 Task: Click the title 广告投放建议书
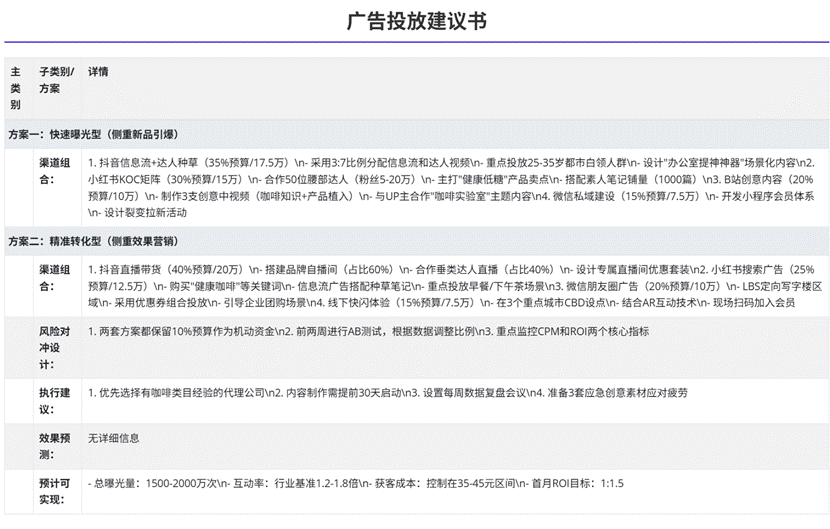pyautogui.click(x=416, y=21)
